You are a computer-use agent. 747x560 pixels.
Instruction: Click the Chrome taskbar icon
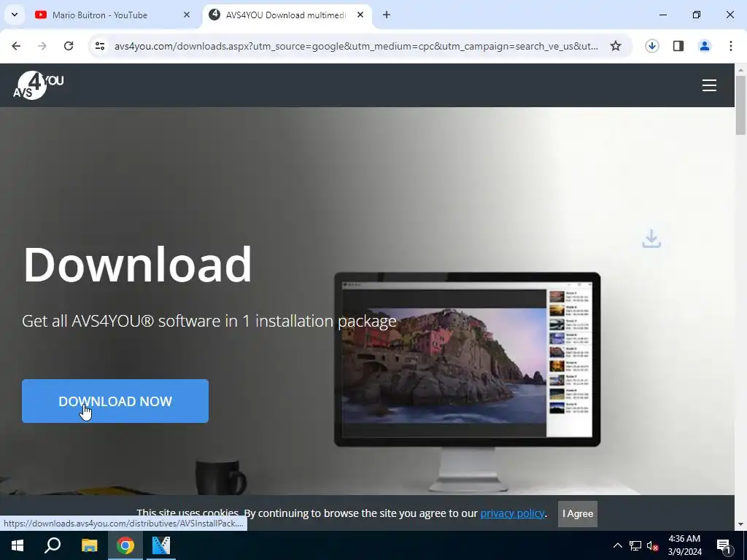(125, 545)
